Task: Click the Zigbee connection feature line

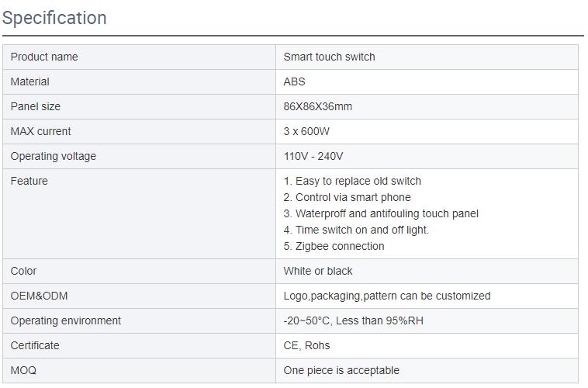Action: 334,246
